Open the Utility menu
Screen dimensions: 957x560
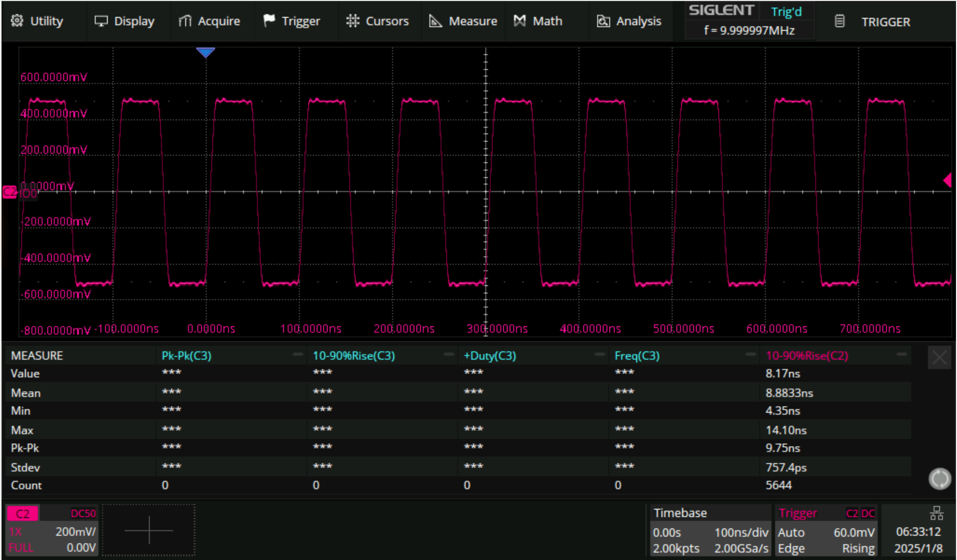pyautogui.click(x=37, y=21)
